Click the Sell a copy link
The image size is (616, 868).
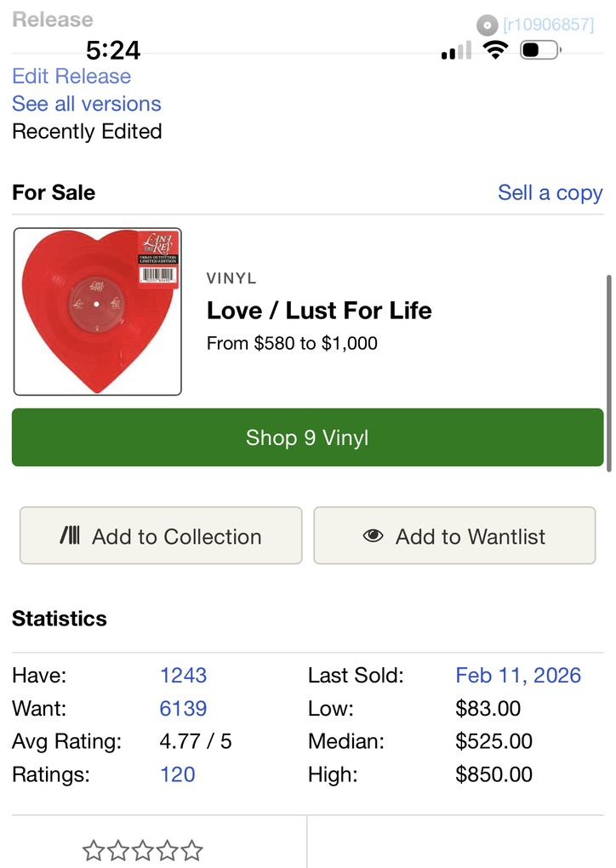(550, 192)
